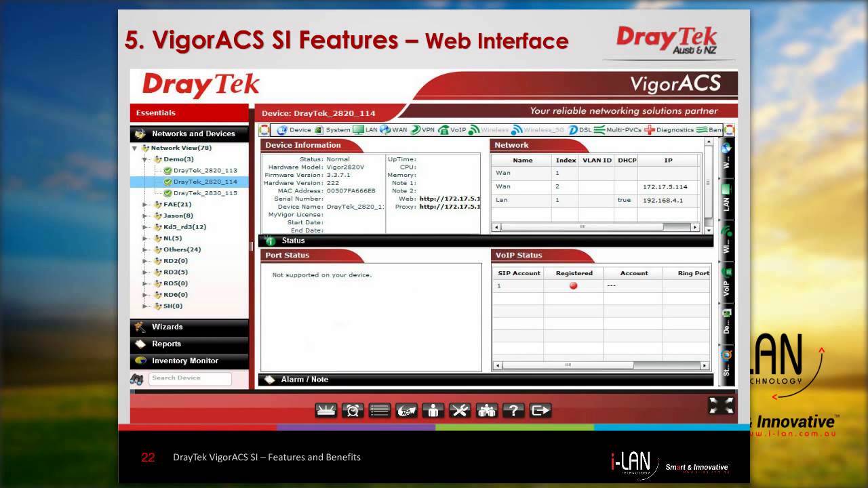The image size is (868, 488).
Task: Open the Proxy http://172.17.5.1 link
Action: [450, 207]
